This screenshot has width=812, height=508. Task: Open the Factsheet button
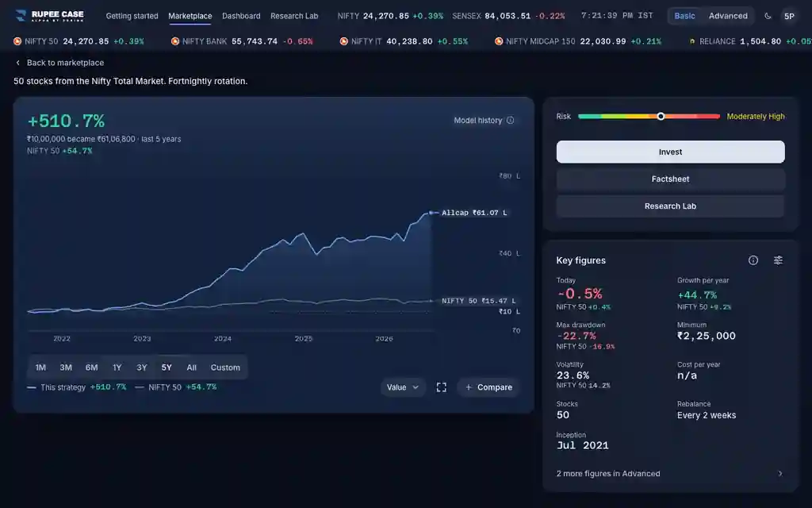[x=671, y=179]
